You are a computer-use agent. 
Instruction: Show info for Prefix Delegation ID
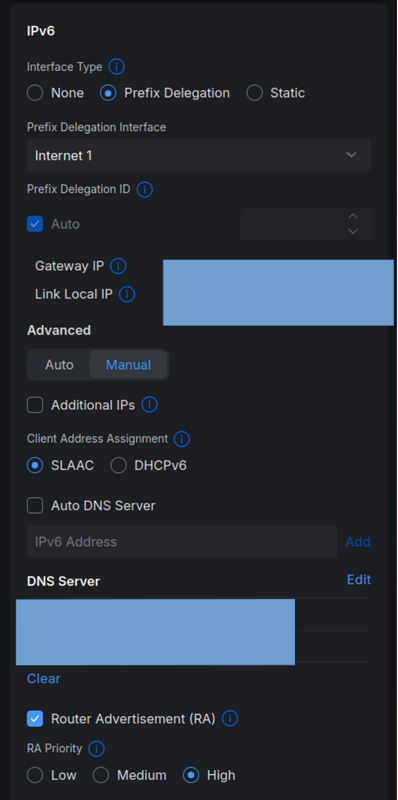(145, 190)
